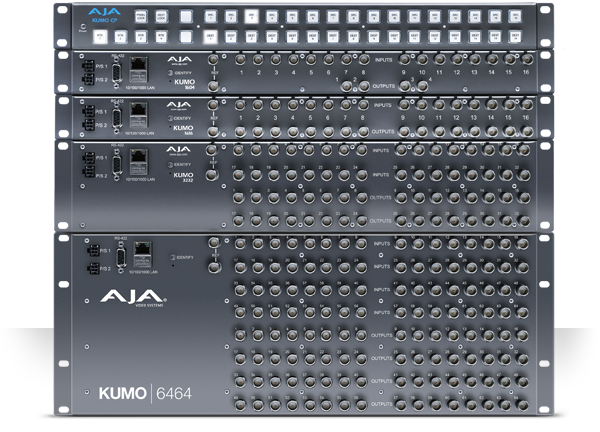Choose SRC 1 on the control panel
Image resolution: width=600 pixels, height=432 pixels.
pyautogui.click(x=210, y=16)
